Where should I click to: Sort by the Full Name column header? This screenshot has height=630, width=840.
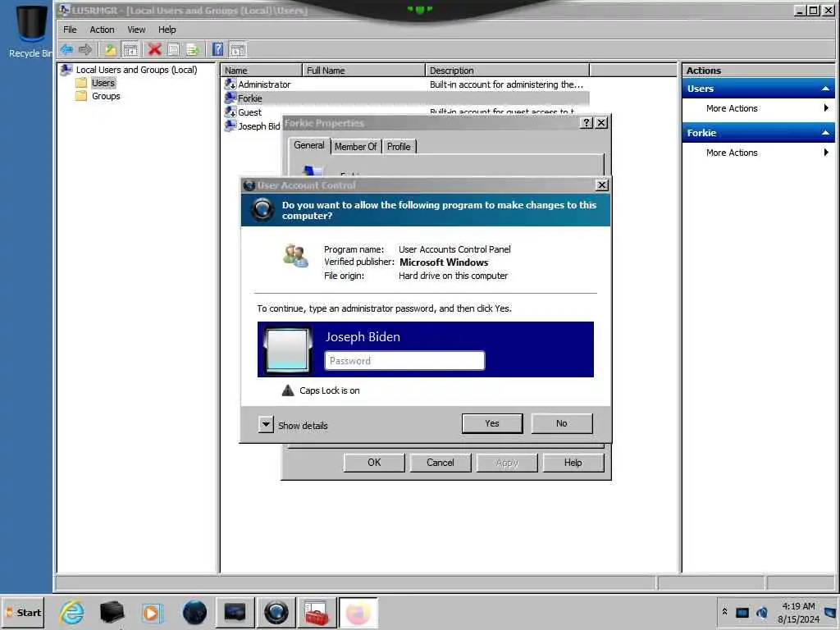pos(363,71)
